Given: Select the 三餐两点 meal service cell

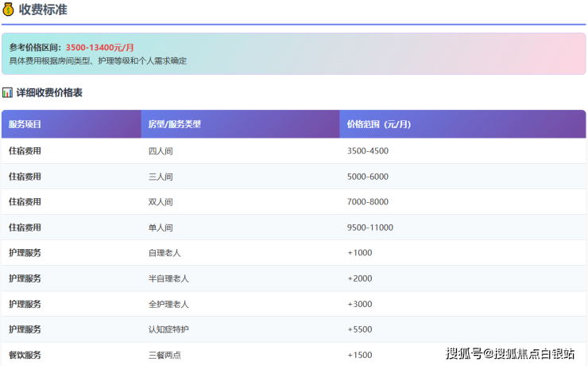Looking at the screenshot, I should 164,355.
